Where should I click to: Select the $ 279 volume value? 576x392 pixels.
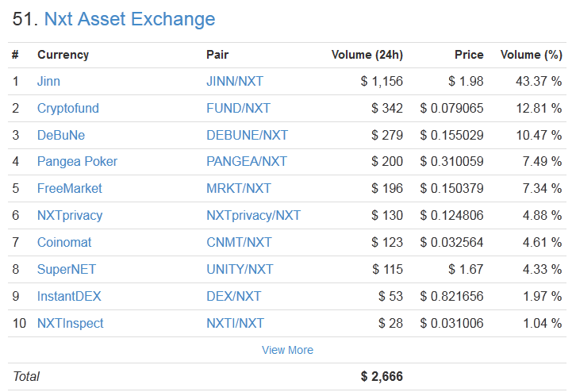click(x=387, y=135)
